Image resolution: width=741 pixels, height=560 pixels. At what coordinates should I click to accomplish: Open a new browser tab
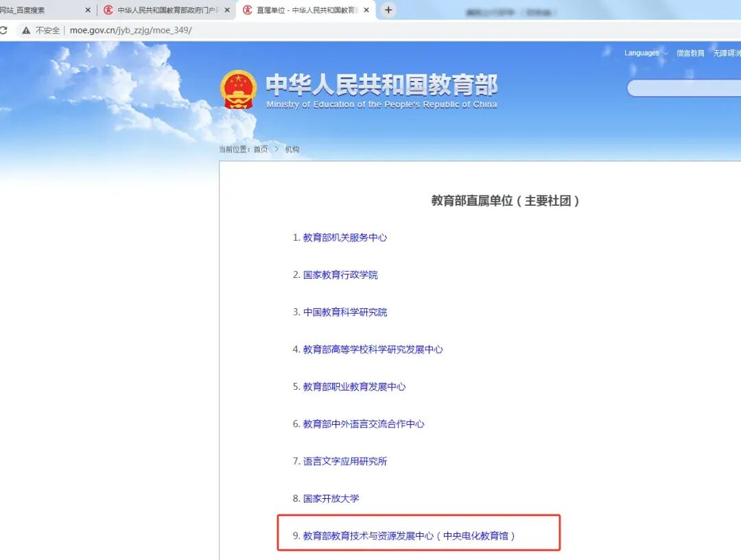(388, 10)
